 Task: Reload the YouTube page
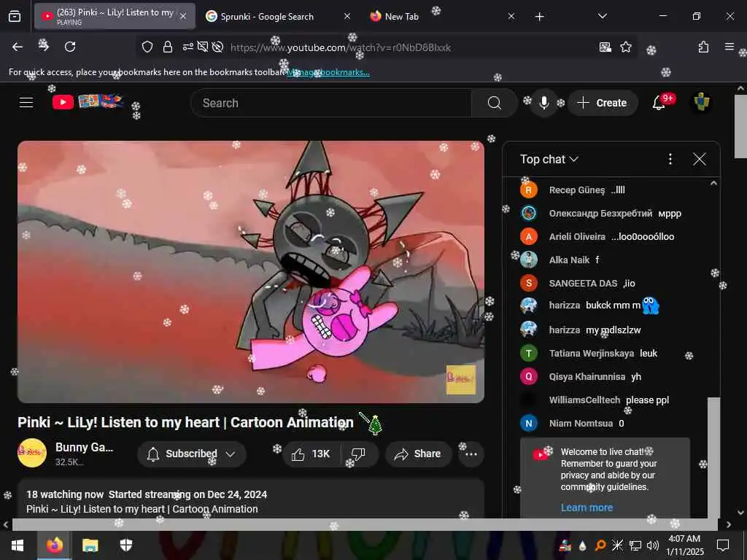70,47
